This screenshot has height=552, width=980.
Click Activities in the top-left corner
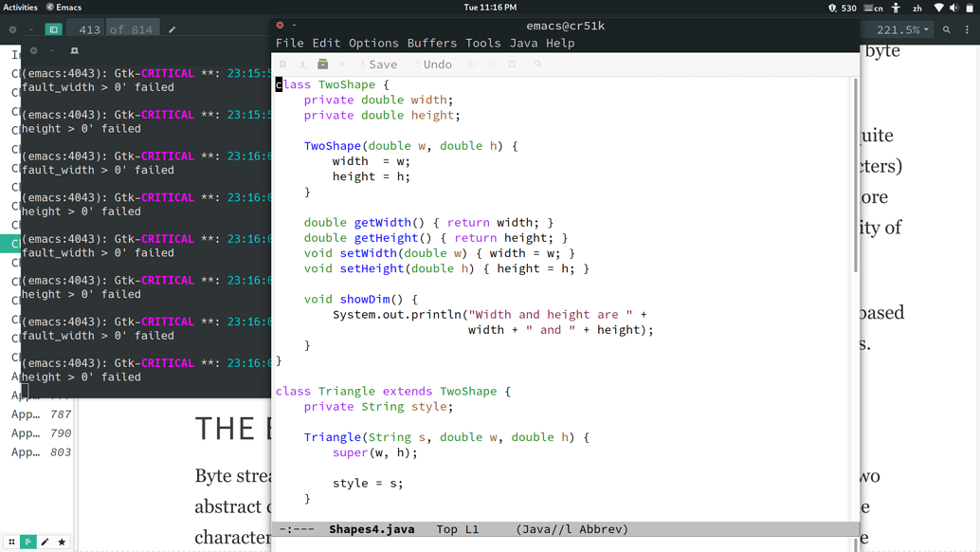pyautogui.click(x=22, y=7)
